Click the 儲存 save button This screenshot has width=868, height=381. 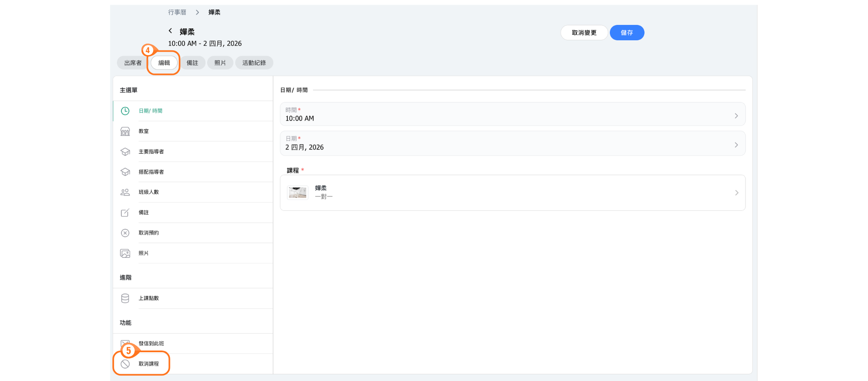(x=627, y=33)
